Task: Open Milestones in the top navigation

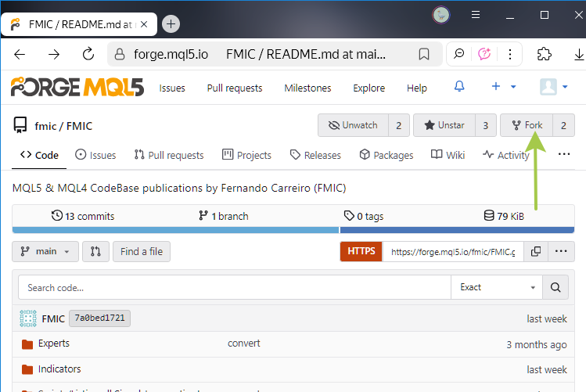Action: pos(307,88)
